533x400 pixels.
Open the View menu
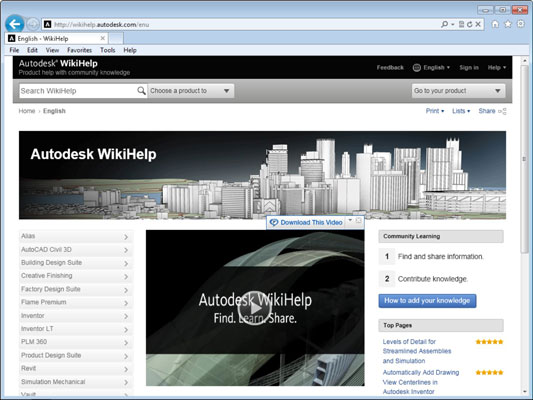52,50
